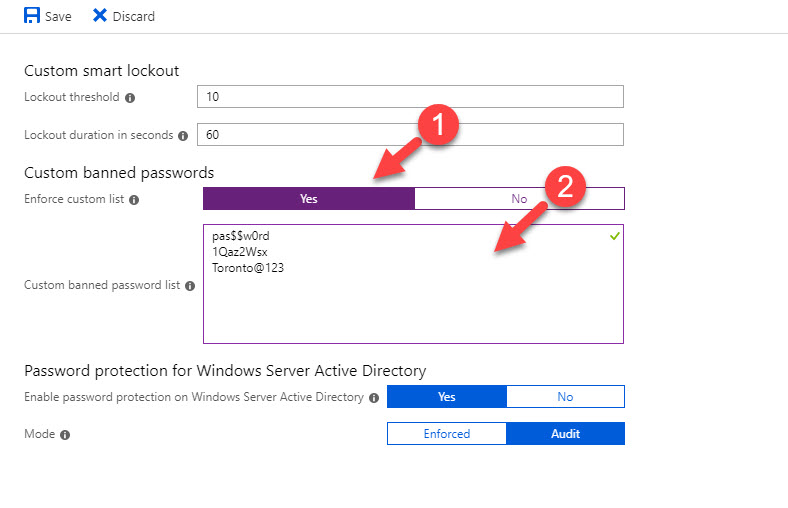Focus the Lockout duration in seconds field
This screenshot has height=508, width=788.
pos(410,135)
